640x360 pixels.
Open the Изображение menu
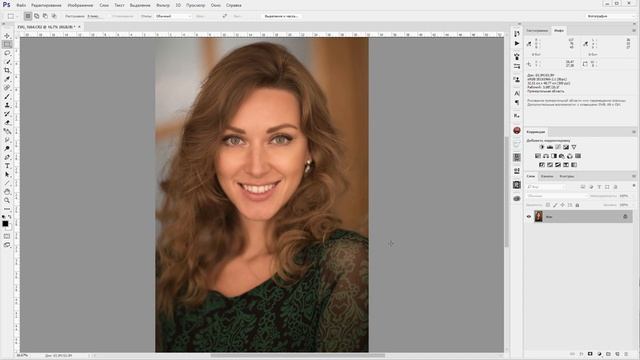click(x=80, y=5)
